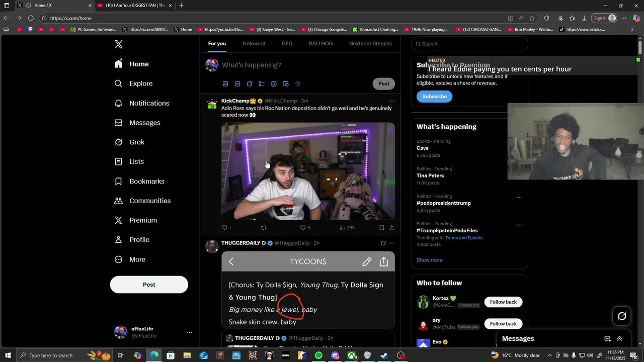Viewport: 644px width, 362px height.
Task: Switch to the DEO tab
Action: tap(287, 44)
